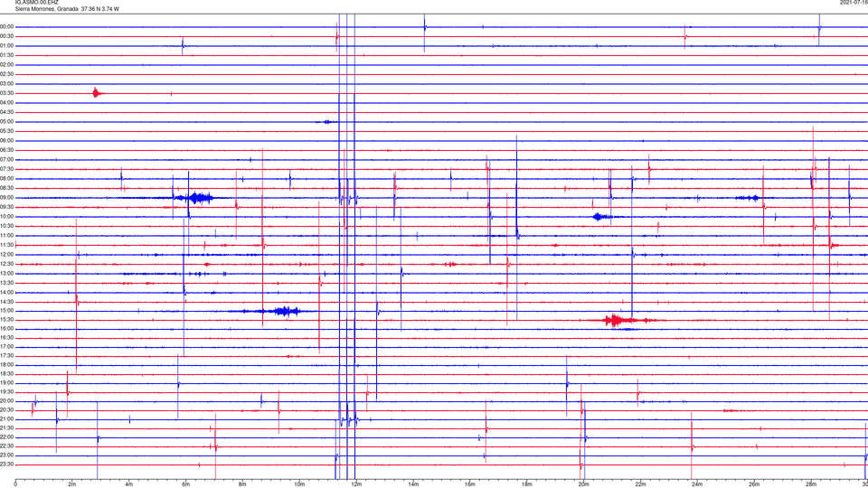
Task: Select the 10:30 trace time label
Action: (7, 226)
